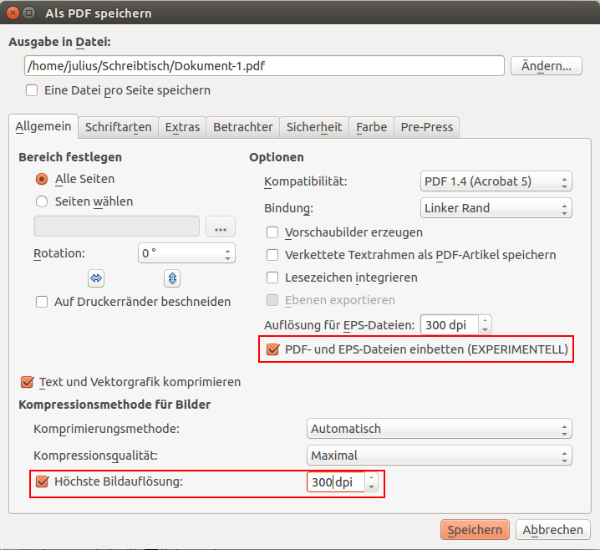Click the Speichern button
Screen dimensions: 600x550
tap(475, 530)
